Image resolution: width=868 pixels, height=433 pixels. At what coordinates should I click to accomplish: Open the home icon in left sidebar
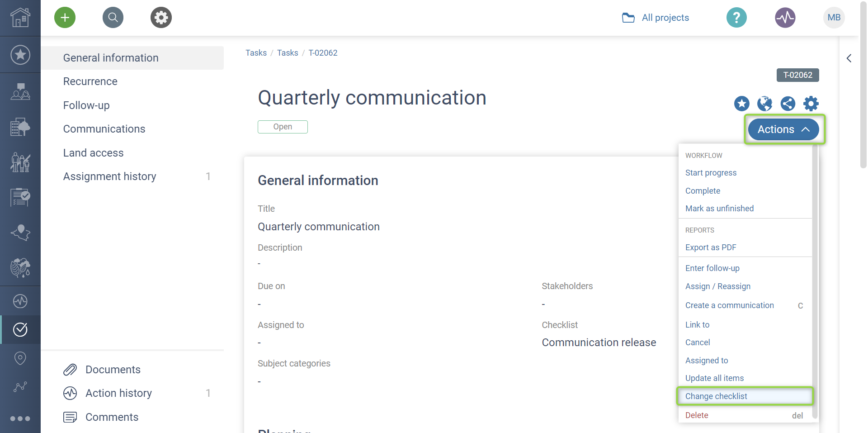tap(20, 18)
